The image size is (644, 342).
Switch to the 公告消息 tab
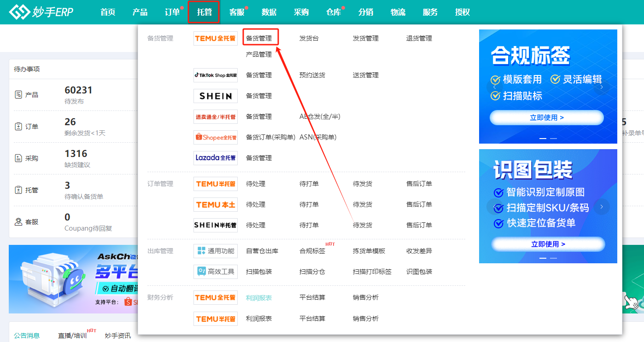(x=27, y=336)
